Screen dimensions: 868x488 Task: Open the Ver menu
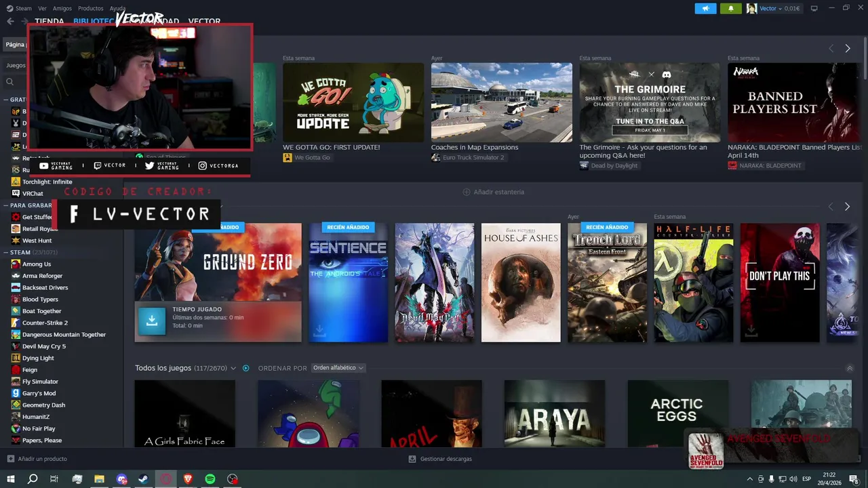[x=42, y=8]
